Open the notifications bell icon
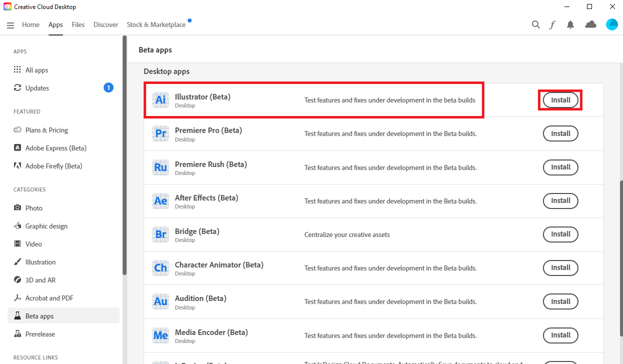 [x=570, y=24]
